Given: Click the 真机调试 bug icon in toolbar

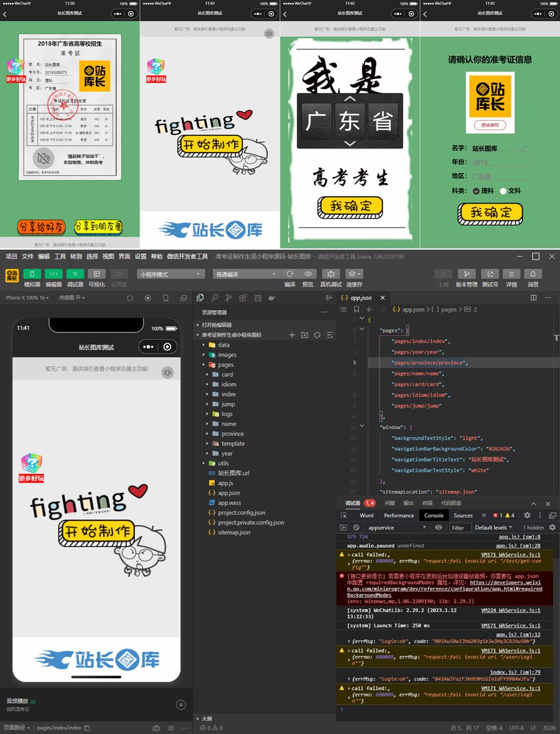Looking at the screenshot, I should click(330, 274).
